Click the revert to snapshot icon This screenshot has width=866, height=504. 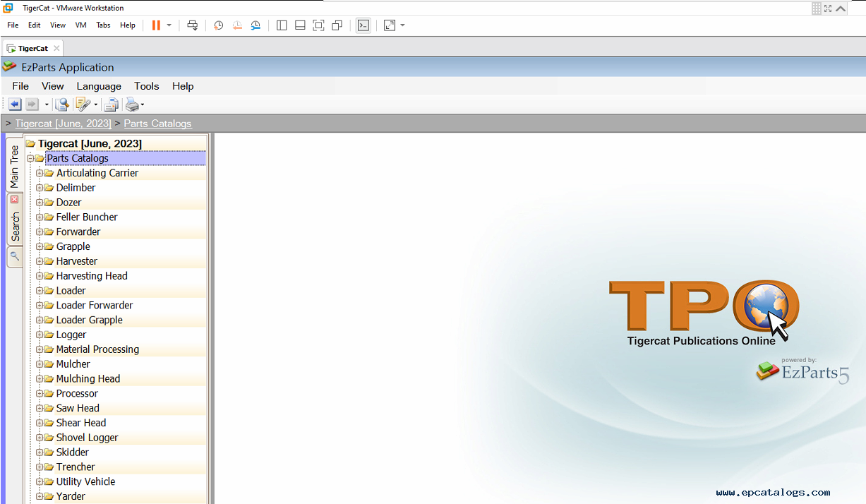(237, 25)
